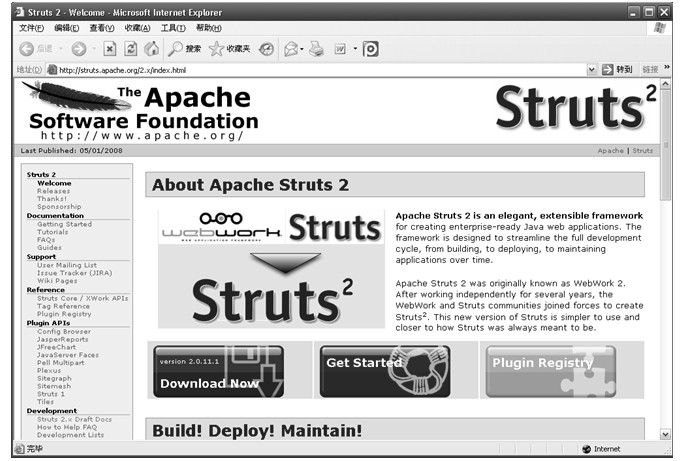Screen dimensions: 681x461
Task: Click the WebWork Struts merge banner image
Action: [x=271, y=269]
